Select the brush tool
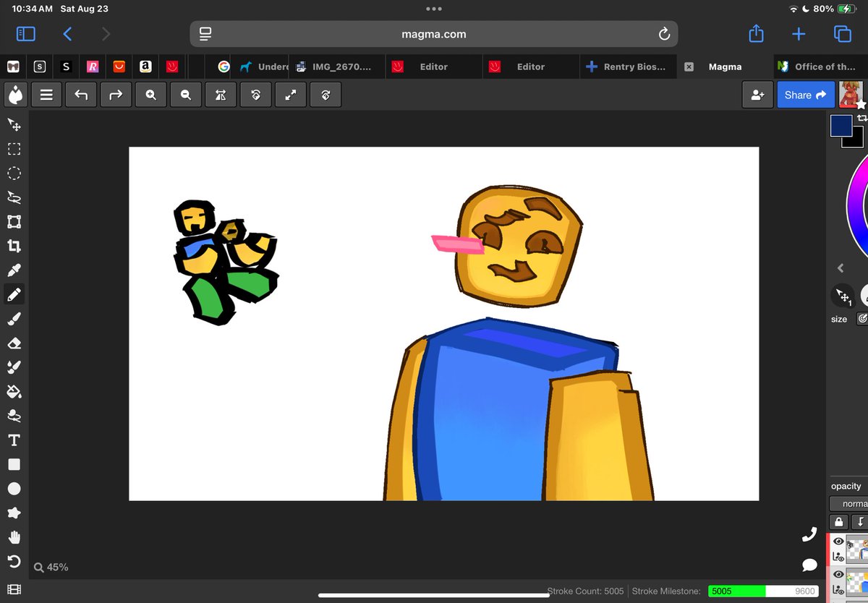 pos(14,318)
